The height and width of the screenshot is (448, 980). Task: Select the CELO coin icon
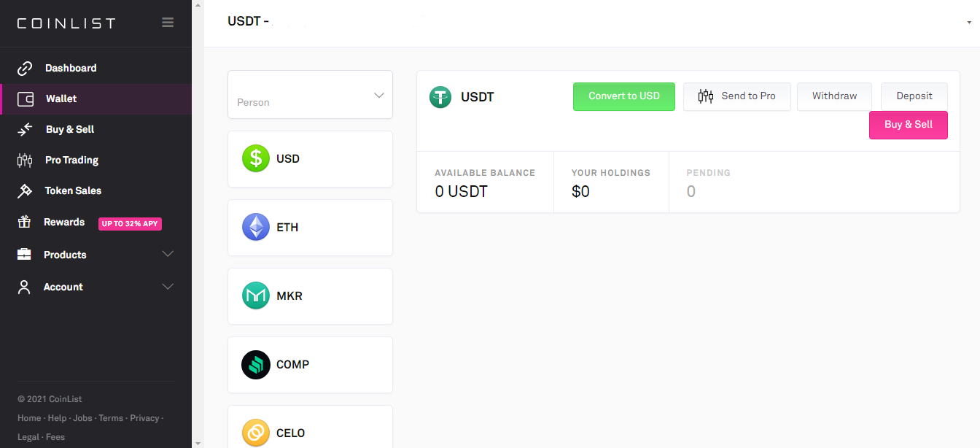click(256, 433)
